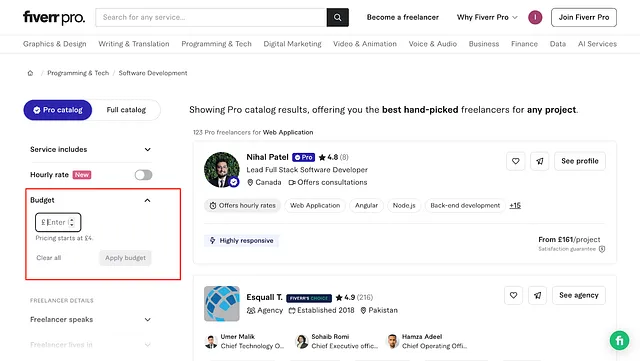Switch to Pro catalog

click(x=58, y=110)
